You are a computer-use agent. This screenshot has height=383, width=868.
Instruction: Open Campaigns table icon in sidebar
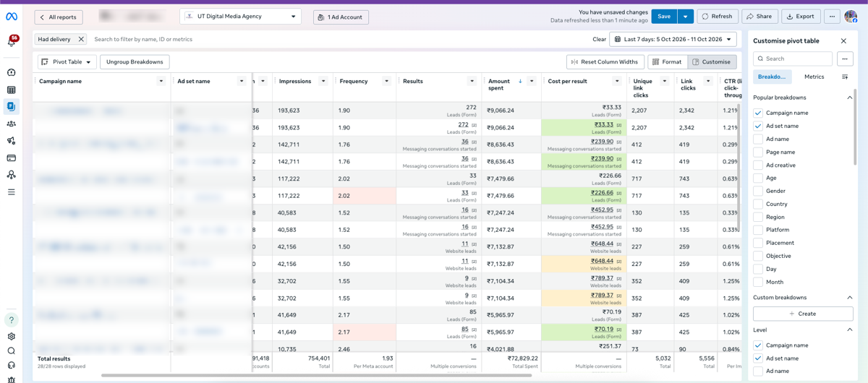(x=11, y=90)
